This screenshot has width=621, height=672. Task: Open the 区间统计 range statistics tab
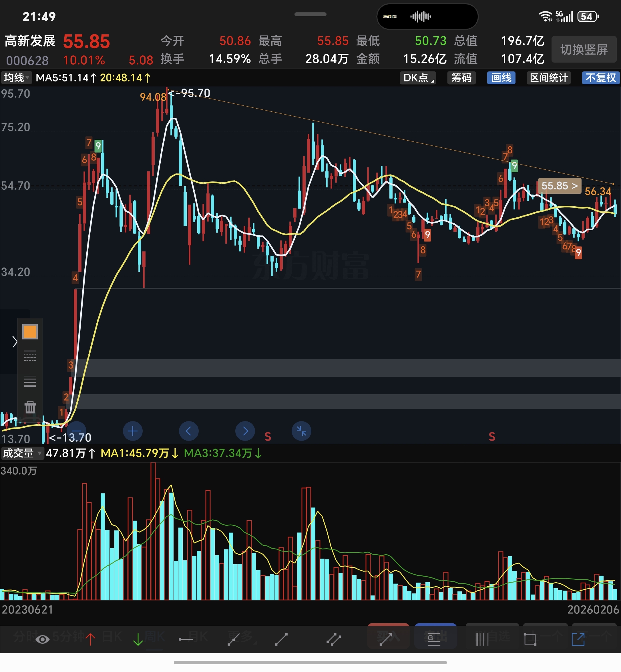[549, 78]
